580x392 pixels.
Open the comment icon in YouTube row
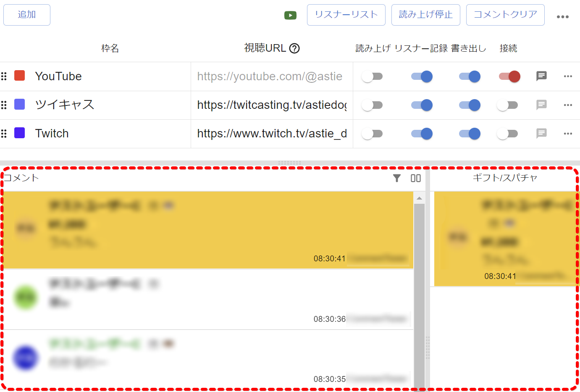coord(541,76)
